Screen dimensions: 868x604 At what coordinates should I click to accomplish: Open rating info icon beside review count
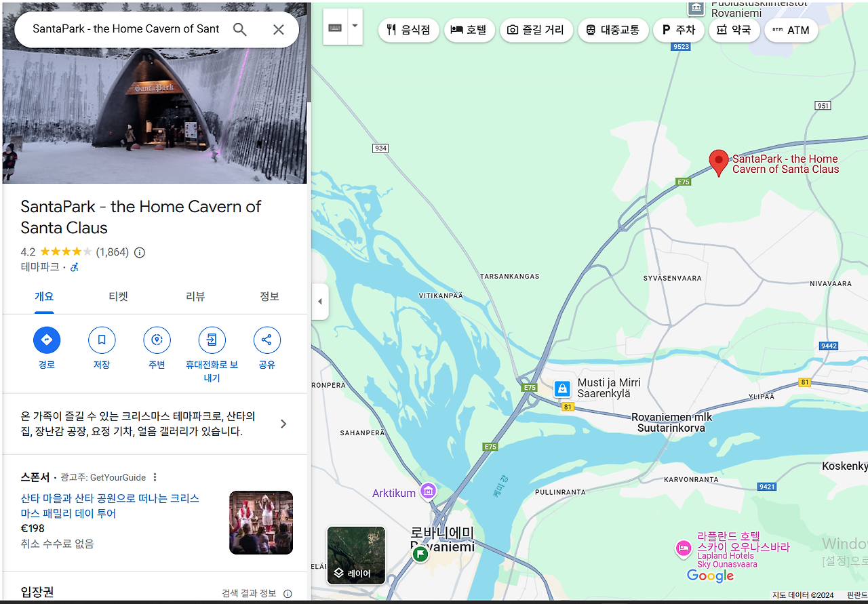click(x=140, y=252)
